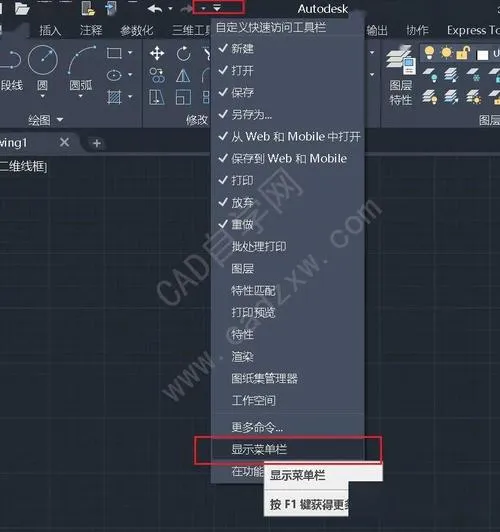Select the Hatch tool icon
The height and width of the screenshot is (532, 500).
tap(114, 97)
